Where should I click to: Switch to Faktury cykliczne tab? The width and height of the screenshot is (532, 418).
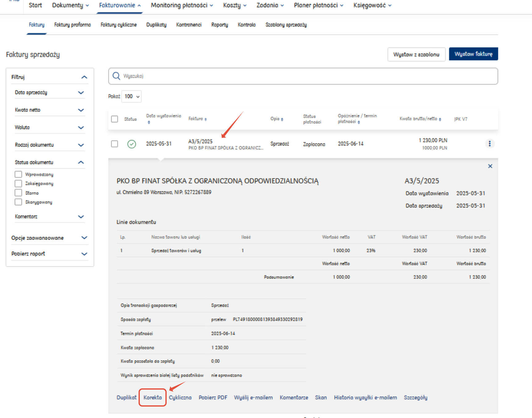[x=118, y=25]
